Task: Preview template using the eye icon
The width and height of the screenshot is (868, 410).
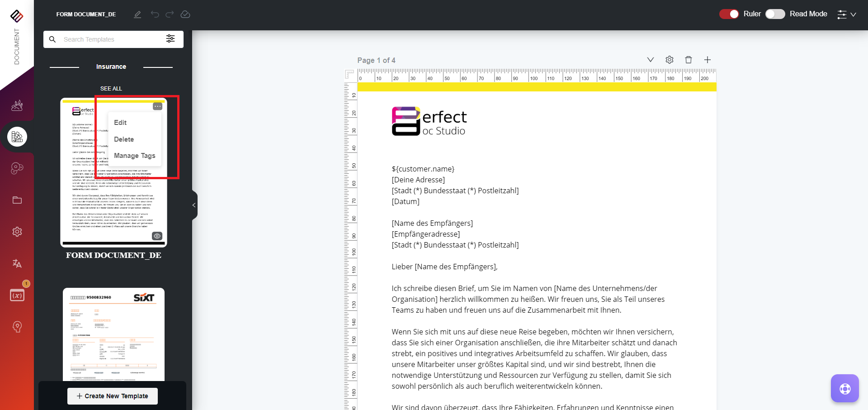Action: click(157, 236)
